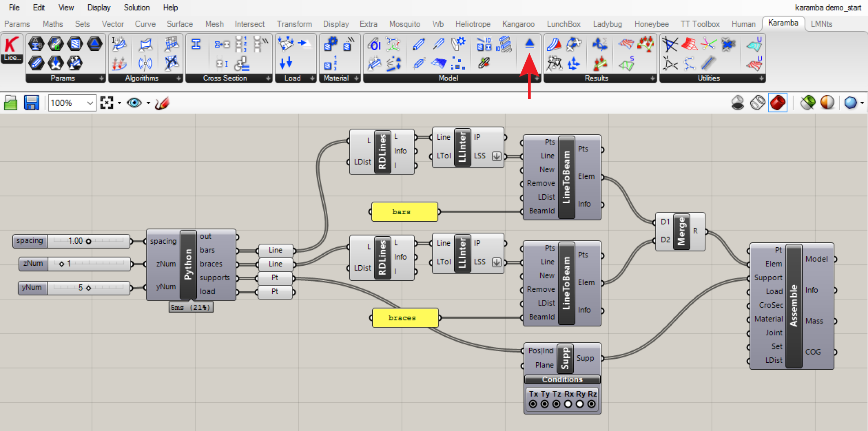Viewport: 868px width, 431px height.
Task: Click the yNum number slider
Action: tap(74, 288)
